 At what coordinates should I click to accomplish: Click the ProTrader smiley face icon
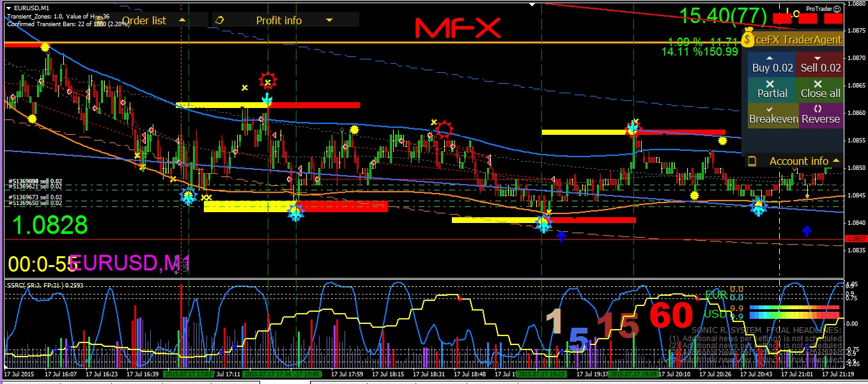[837, 9]
